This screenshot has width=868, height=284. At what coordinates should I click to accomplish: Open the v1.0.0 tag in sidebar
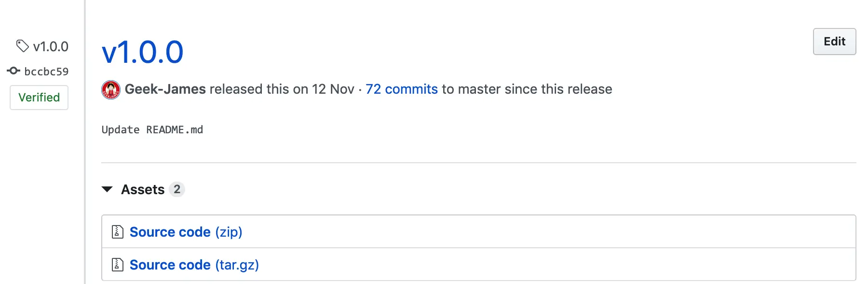point(51,46)
